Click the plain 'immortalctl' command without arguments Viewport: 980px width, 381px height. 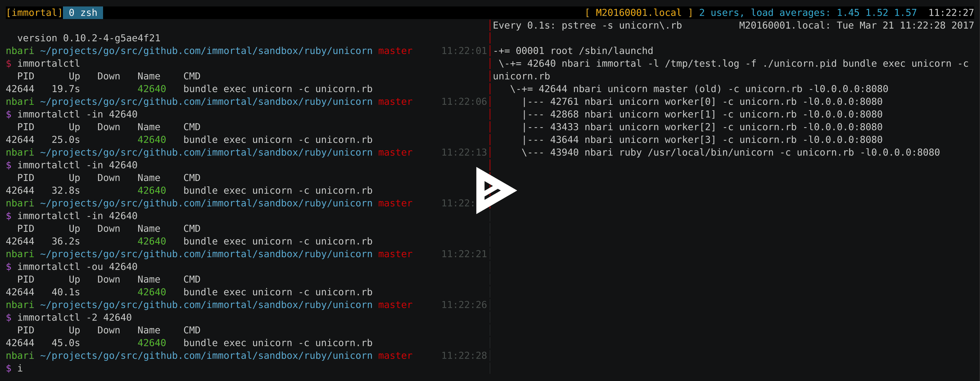pyautogui.click(x=49, y=64)
